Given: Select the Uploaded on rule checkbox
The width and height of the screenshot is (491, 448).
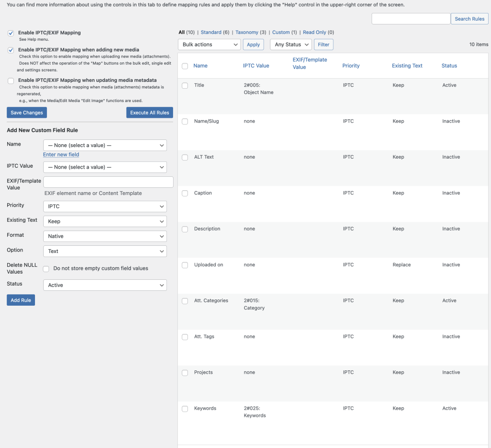Looking at the screenshot, I should [x=185, y=265].
